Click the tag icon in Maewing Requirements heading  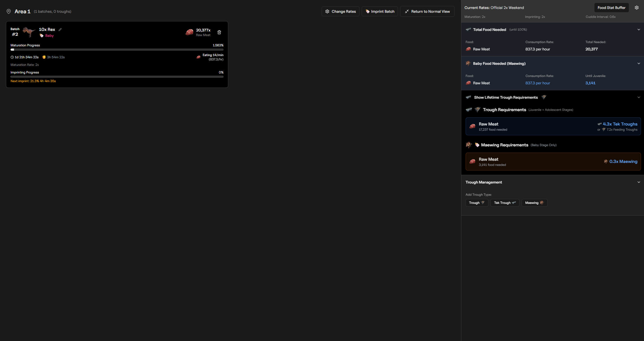pyautogui.click(x=477, y=145)
